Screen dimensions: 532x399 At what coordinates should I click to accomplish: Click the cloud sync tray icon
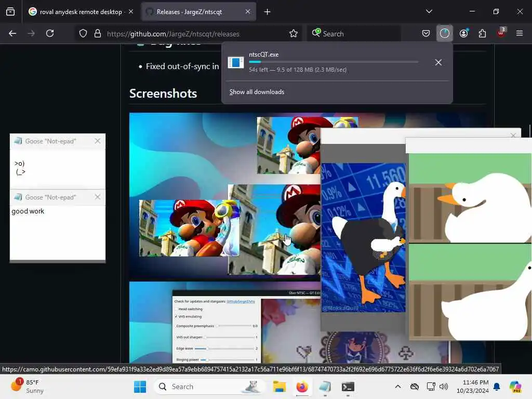pos(414,387)
